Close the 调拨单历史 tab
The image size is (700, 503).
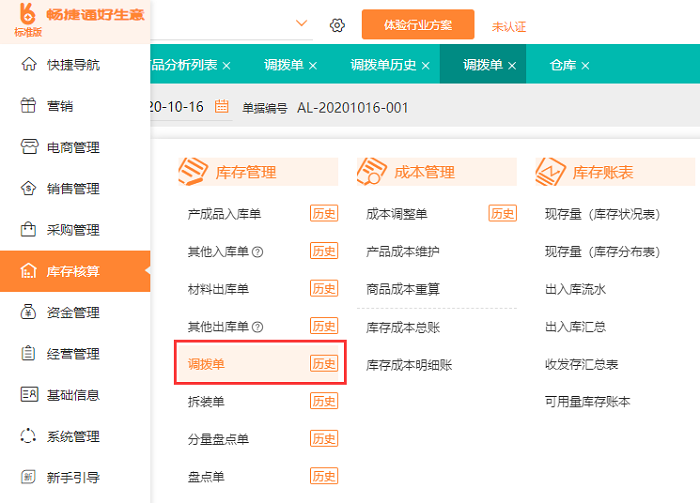[x=426, y=66]
